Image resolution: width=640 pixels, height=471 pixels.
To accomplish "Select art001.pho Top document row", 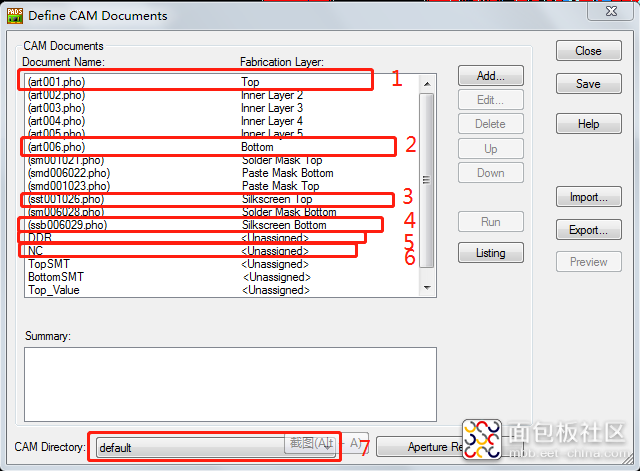I will 222,82.
